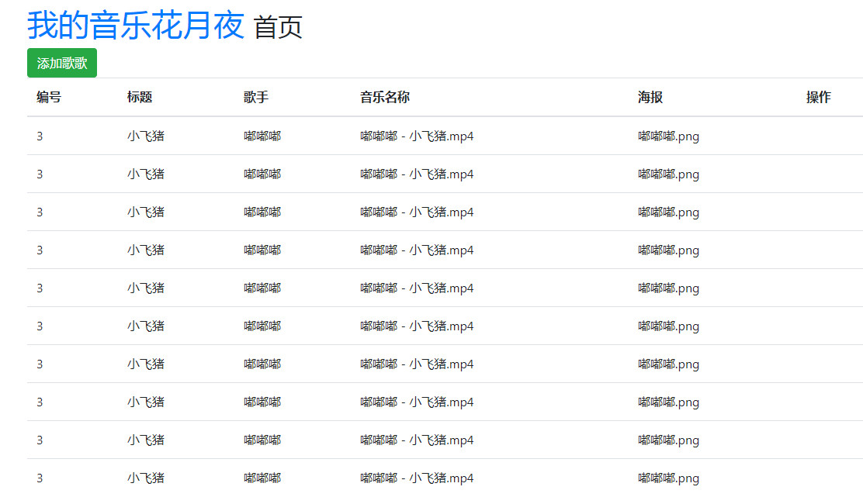Click the 操作 column header
Viewport: 863px width, 504px height.
[818, 97]
